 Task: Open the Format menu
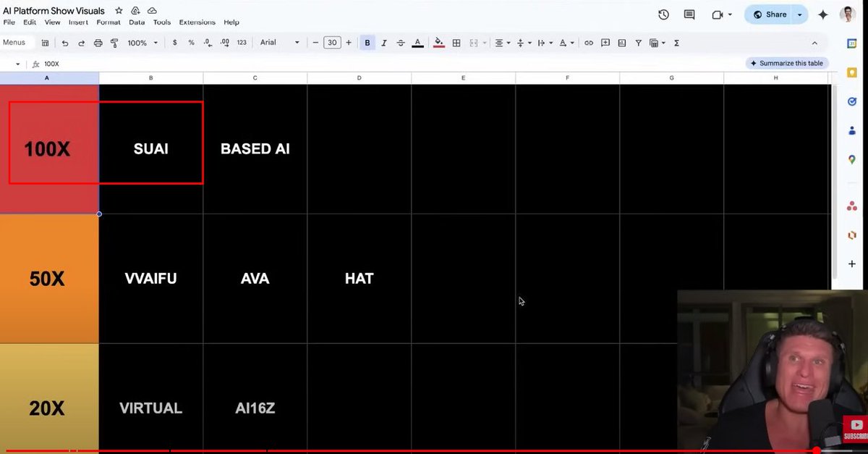(109, 22)
